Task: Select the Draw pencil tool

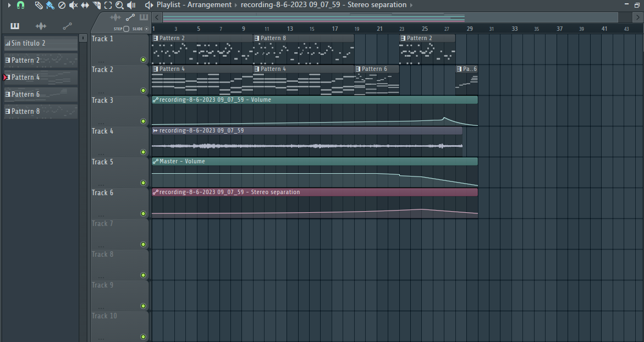Action: (38, 5)
